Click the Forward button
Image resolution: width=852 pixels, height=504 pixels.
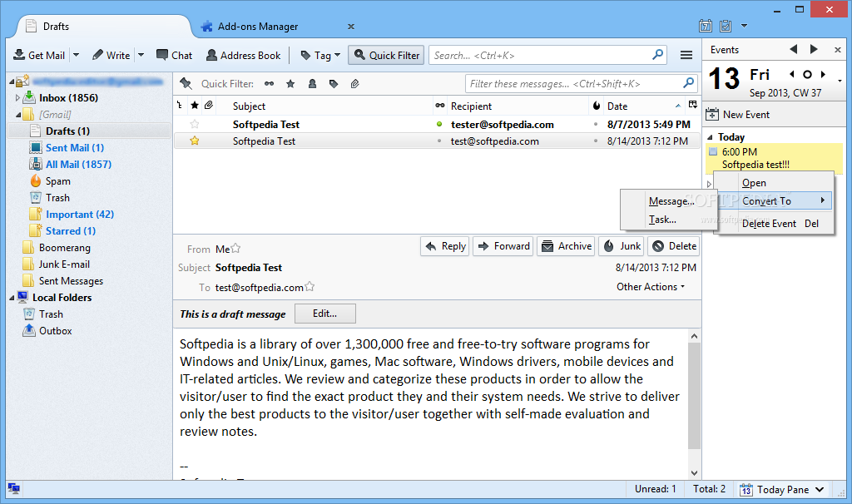point(503,246)
